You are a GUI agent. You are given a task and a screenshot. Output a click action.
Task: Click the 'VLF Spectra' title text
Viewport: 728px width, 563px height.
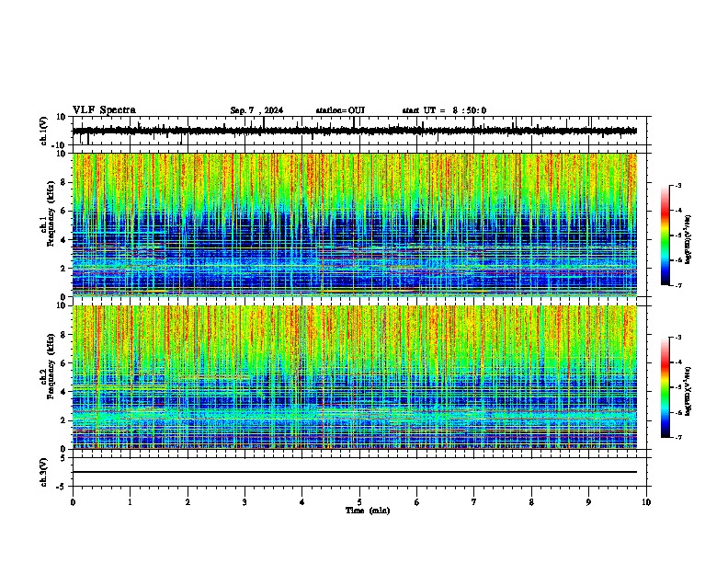(x=104, y=110)
